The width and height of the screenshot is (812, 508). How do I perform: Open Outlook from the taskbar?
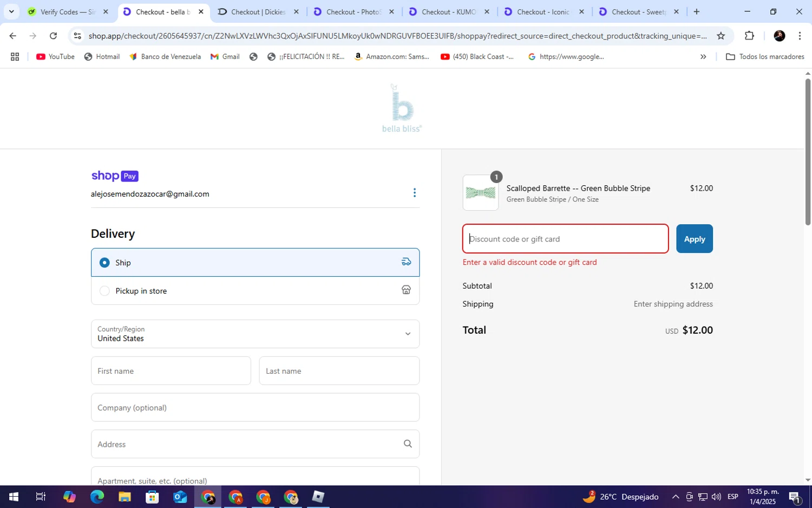pyautogui.click(x=180, y=497)
